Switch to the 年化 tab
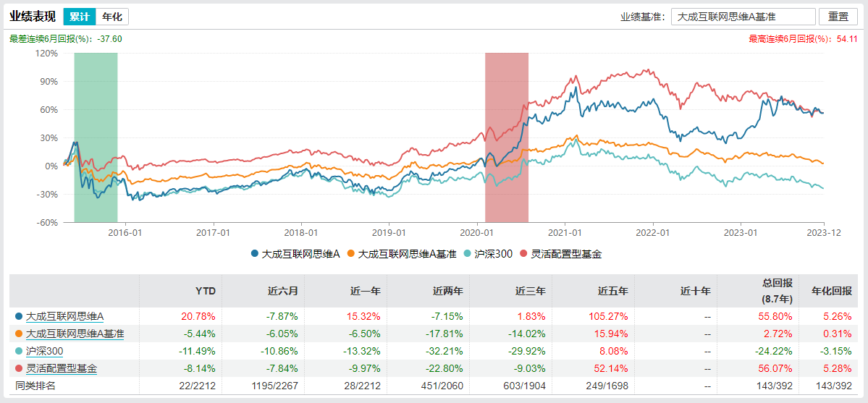Screen dimensions: 868x403 pyautogui.click(x=112, y=17)
